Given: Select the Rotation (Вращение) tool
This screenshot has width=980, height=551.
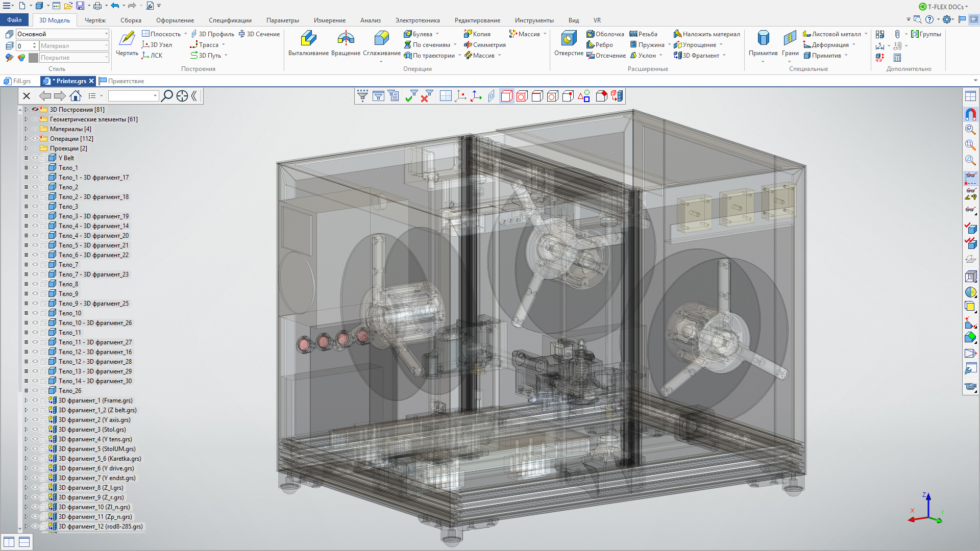Looking at the screenshot, I should (346, 43).
